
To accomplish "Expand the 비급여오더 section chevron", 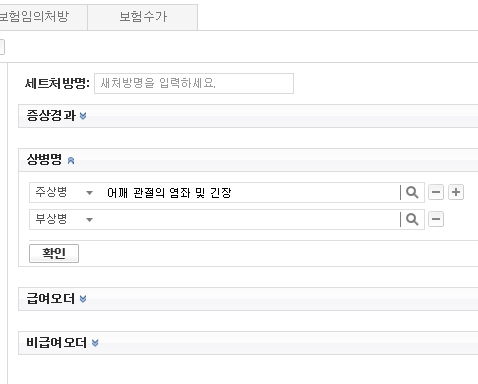I will pyautogui.click(x=95, y=343).
